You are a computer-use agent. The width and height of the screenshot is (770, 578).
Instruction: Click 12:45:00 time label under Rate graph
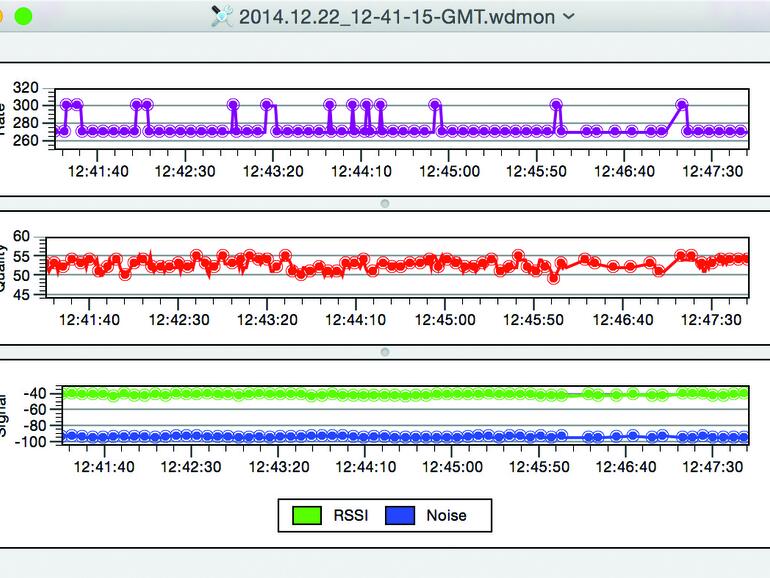click(x=449, y=171)
